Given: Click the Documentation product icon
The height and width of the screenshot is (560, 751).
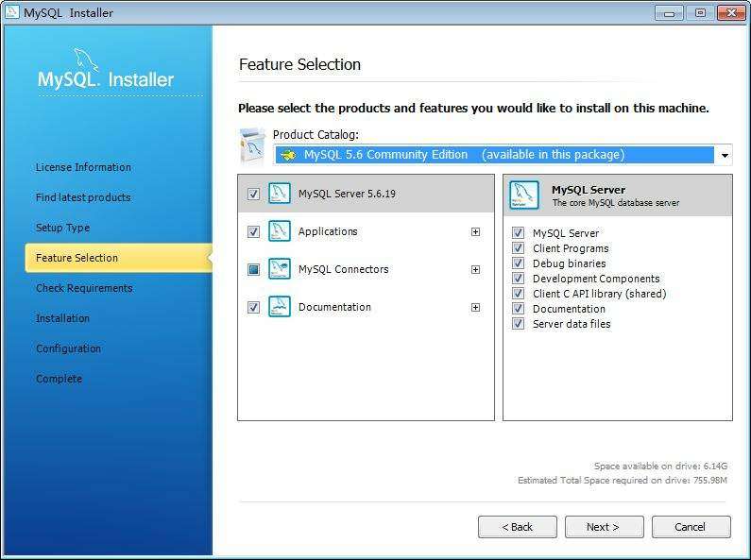Looking at the screenshot, I should point(280,307).
